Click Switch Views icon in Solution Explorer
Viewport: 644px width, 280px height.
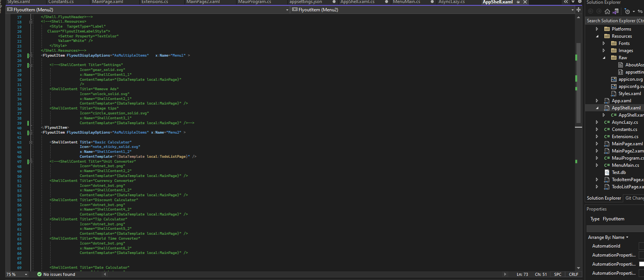pos(616,11)
